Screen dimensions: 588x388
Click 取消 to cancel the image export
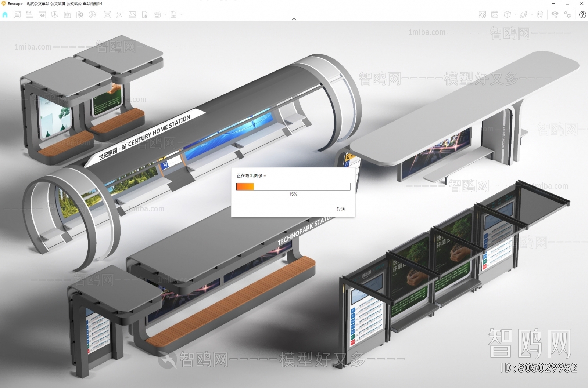click(340, 209)
